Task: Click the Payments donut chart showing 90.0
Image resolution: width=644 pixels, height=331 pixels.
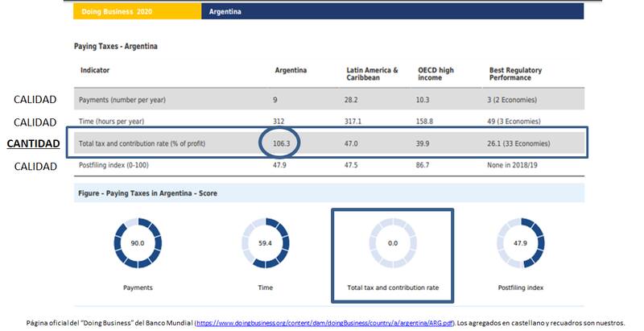Action: point(137,242)
